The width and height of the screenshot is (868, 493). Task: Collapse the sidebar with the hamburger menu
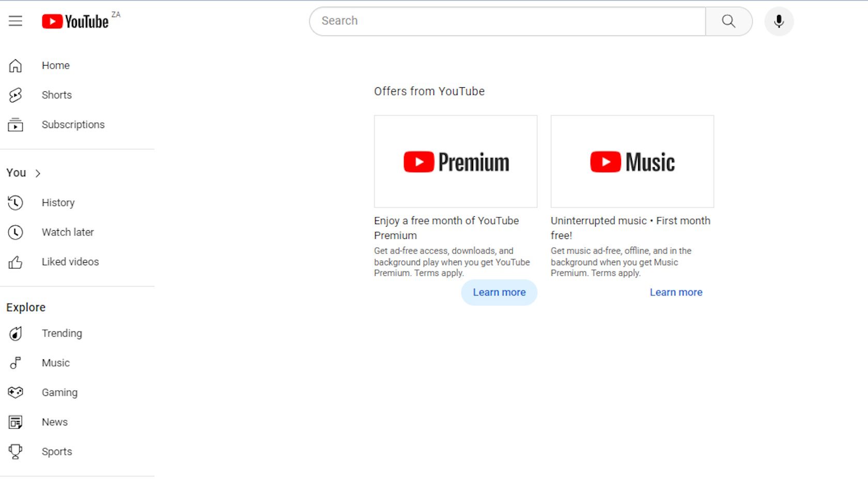(x=16, y=21)
